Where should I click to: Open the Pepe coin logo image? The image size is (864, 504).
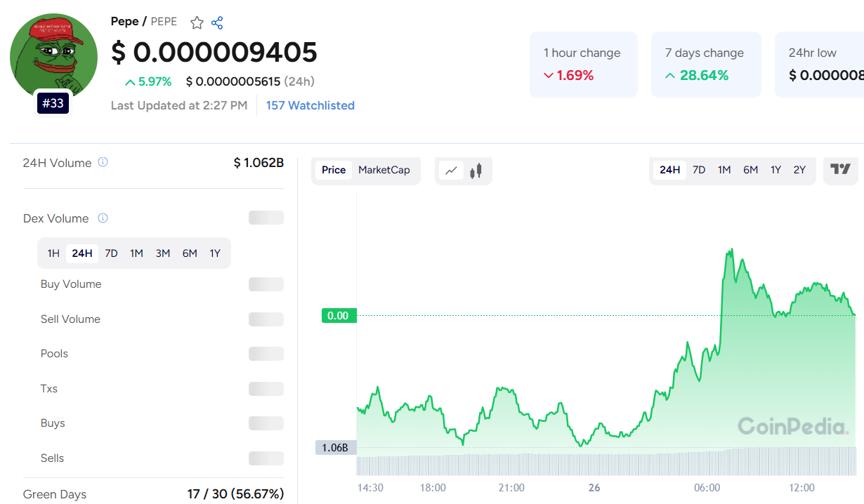(x=53, y=57)
